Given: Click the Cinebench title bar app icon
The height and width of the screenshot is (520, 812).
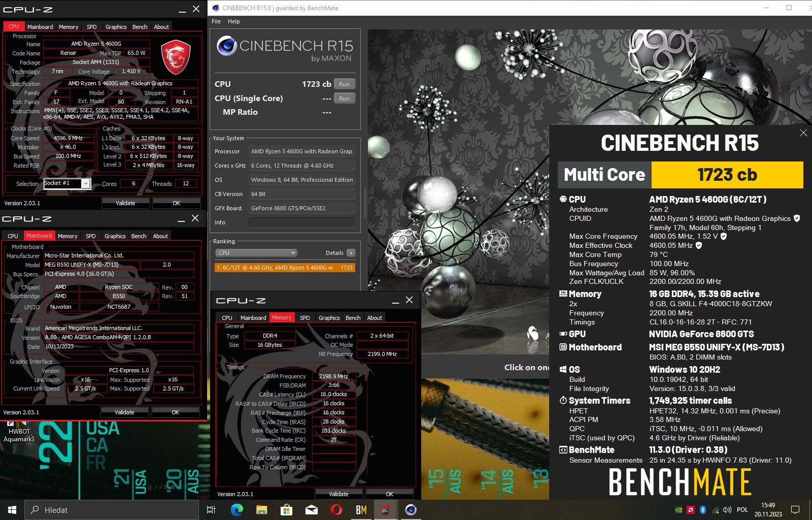Looking at the screenshot, I should coord(216,8).
